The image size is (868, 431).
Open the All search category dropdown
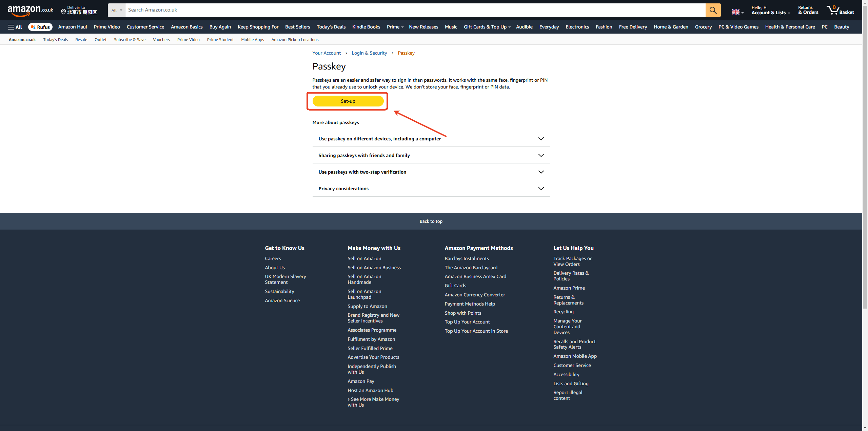(117, 10)
